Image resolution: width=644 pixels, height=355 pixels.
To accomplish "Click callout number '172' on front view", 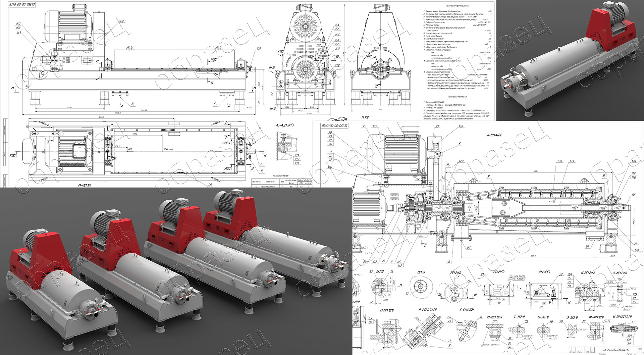I will [x=337, y=65].
